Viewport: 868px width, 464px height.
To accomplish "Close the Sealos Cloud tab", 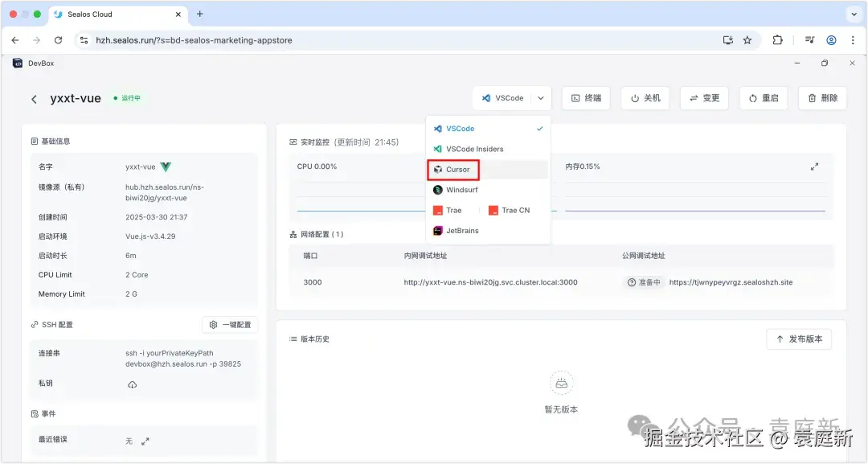I will click(x=178, y=14).
